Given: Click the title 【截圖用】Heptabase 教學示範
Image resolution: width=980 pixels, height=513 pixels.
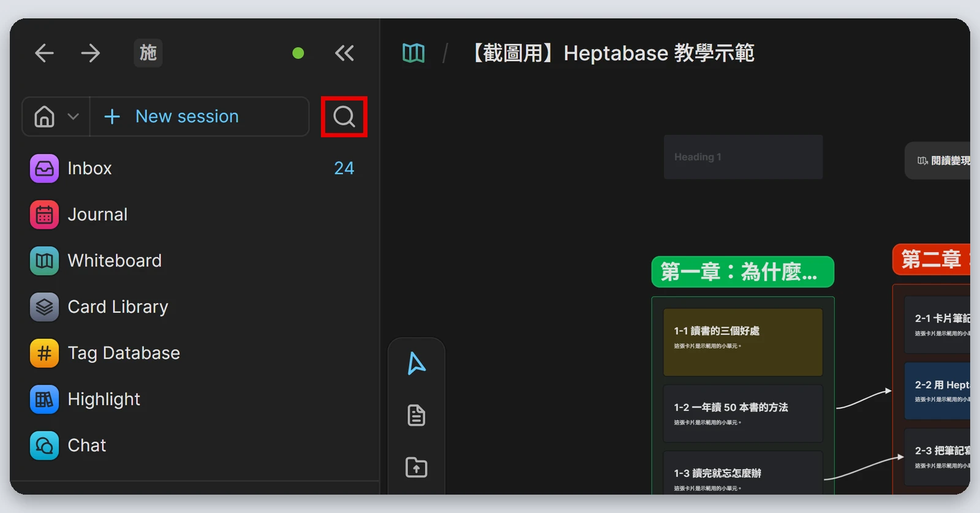Looking at the screenshot, I should [x=612, y=53].
